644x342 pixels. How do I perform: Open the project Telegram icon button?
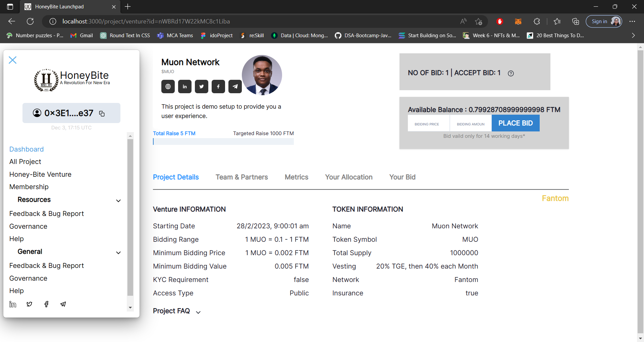[x=235, y=87]
